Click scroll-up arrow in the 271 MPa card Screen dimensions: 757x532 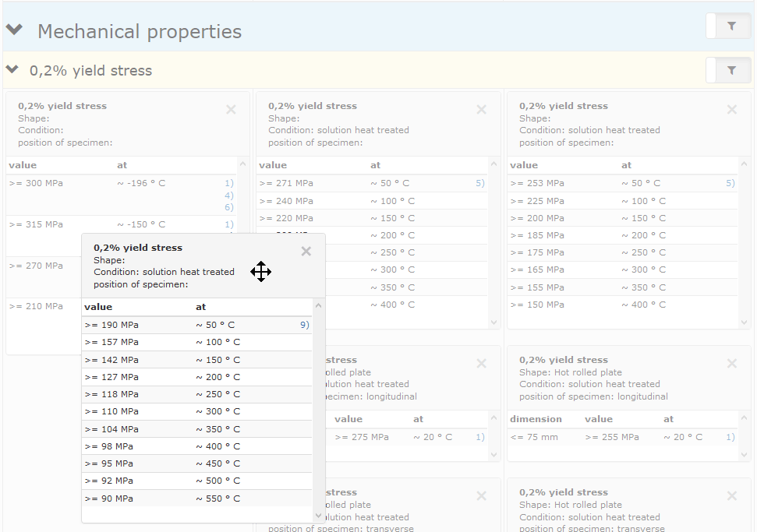click(x=493, y=164)
